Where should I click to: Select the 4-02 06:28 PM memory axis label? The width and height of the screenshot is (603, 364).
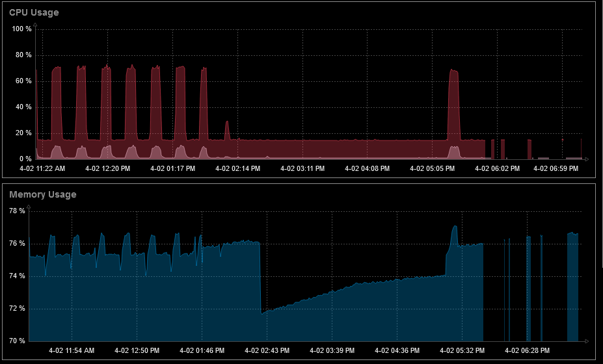click(528, 350)
